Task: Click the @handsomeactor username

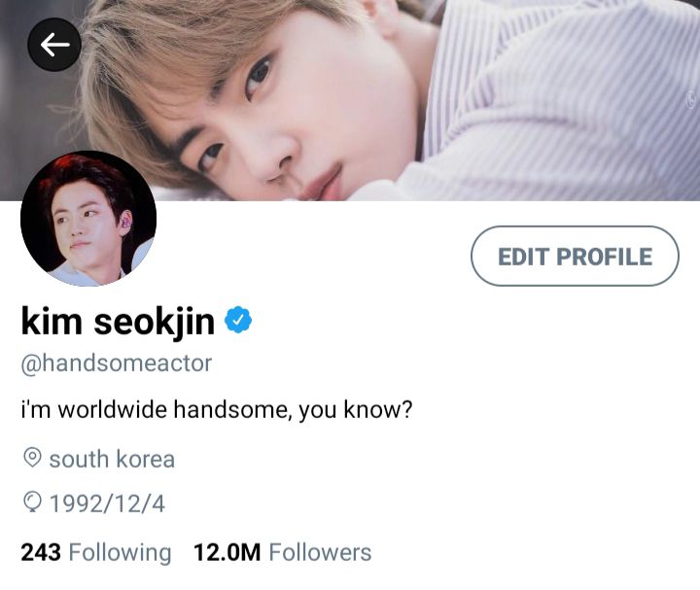Action: pos(117,364)
